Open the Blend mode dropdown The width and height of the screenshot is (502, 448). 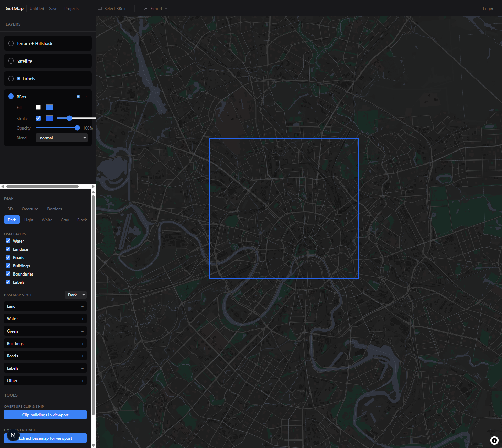(x=62, y=138)
